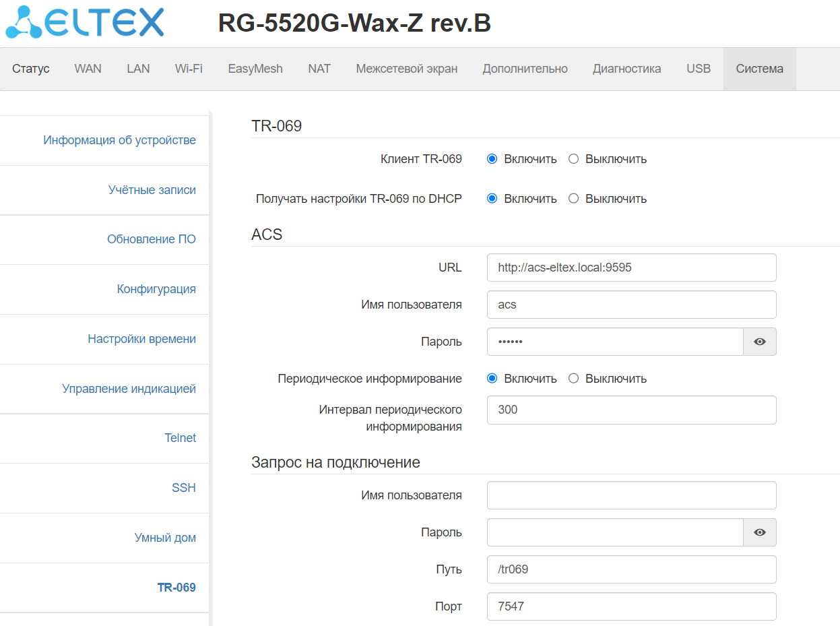This screenshot has height=626, width=840.
Task: Open Обновление ПО in sidebar
Action: point(151,239)
